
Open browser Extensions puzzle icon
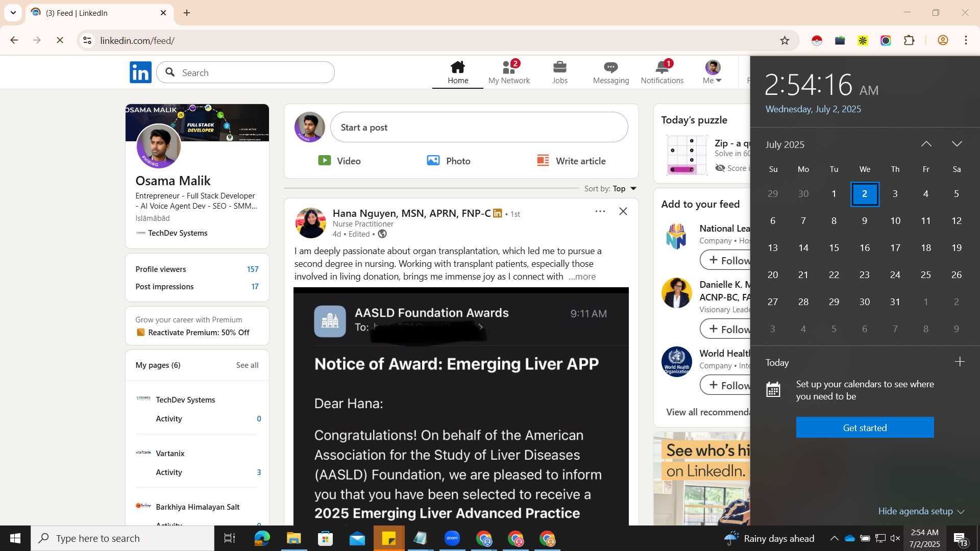tap(909, 40)
